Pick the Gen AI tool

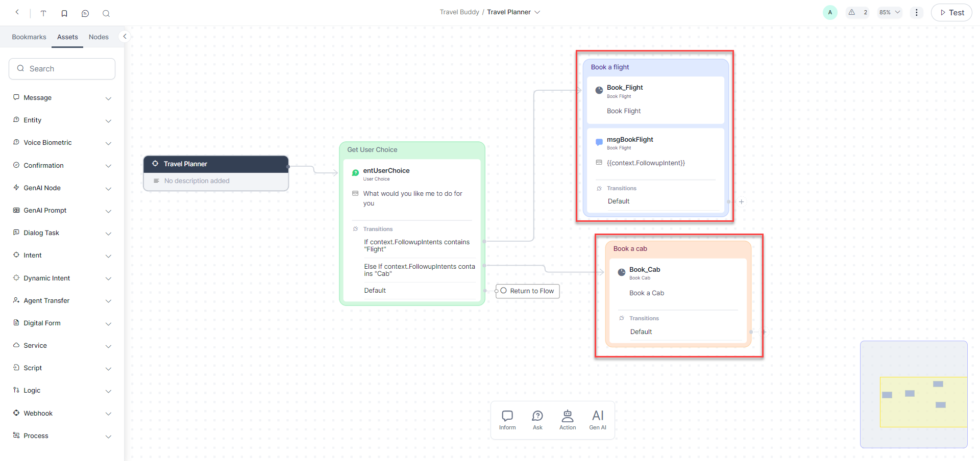tap(598, 420)
